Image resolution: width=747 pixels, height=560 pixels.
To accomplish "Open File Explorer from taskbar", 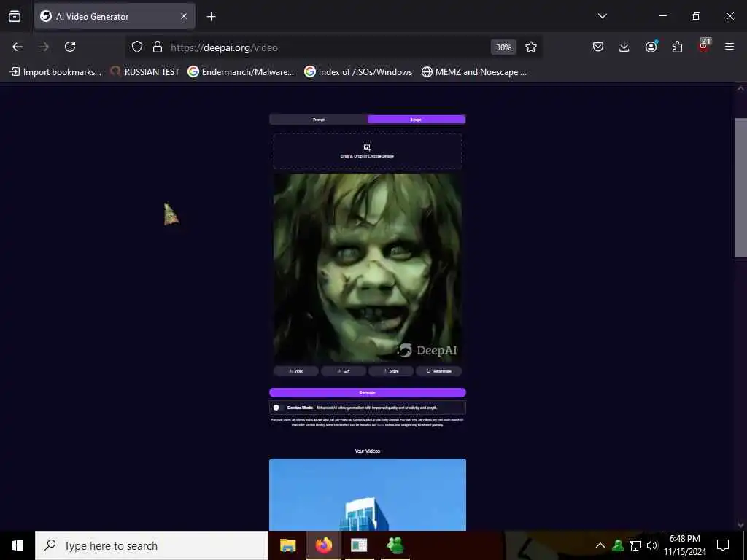I will pos(287,545).
